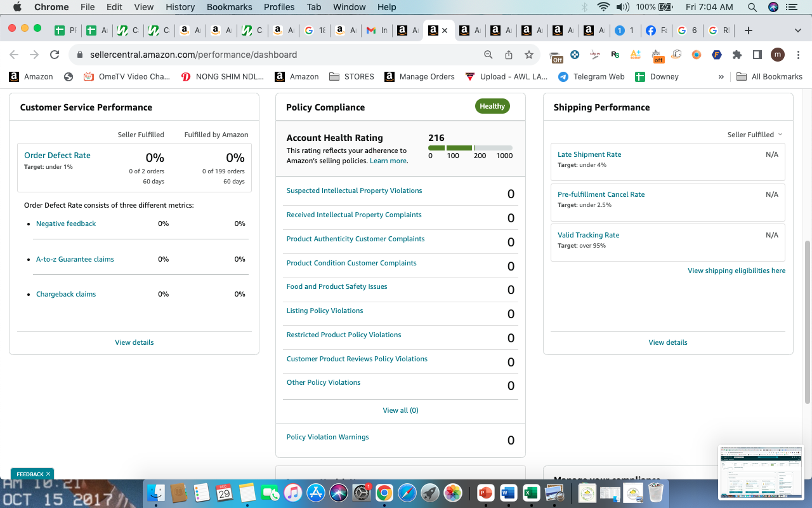This screenshot has width=812, height=508.
Task: Open the Chrome menu in the menu bar
Action: [51, 7]
